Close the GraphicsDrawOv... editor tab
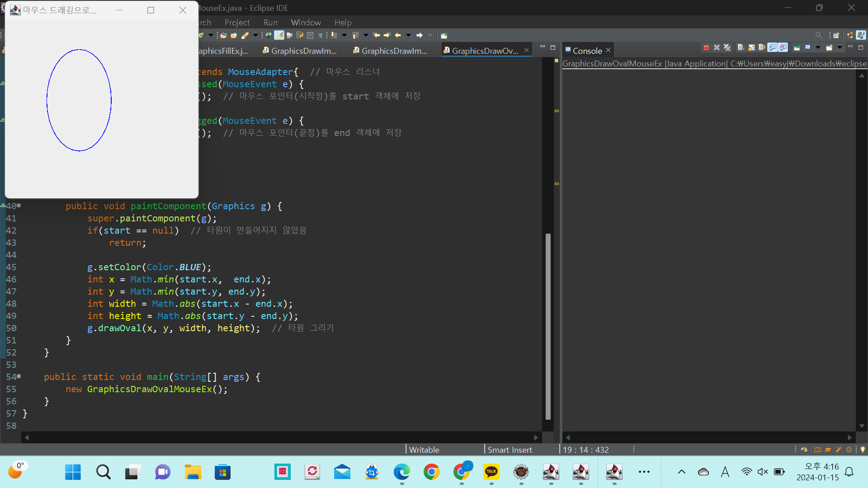 [x=526, y=50]
